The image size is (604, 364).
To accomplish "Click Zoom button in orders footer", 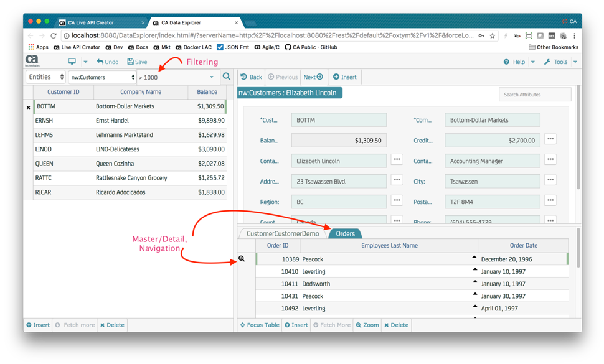I will pyautogui.click(x=367, y=325).
